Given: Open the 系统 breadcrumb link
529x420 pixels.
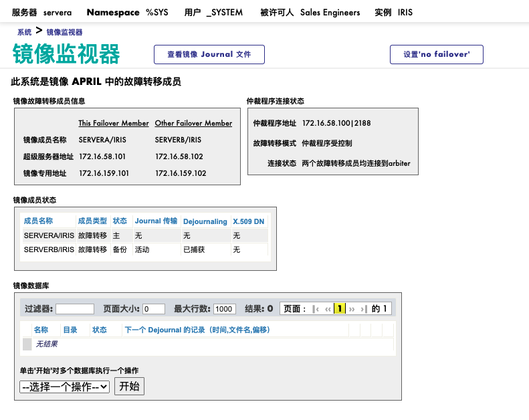Looking at the screenshot, I should [x=24, y=32].
